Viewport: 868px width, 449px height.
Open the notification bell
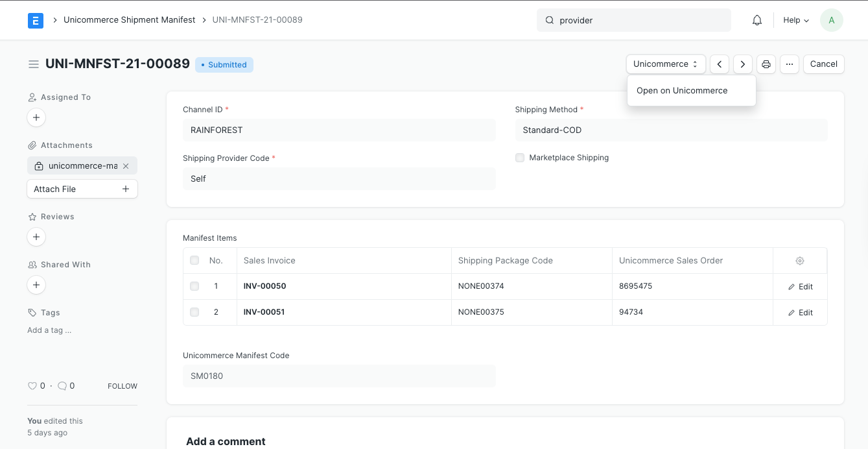757,20
